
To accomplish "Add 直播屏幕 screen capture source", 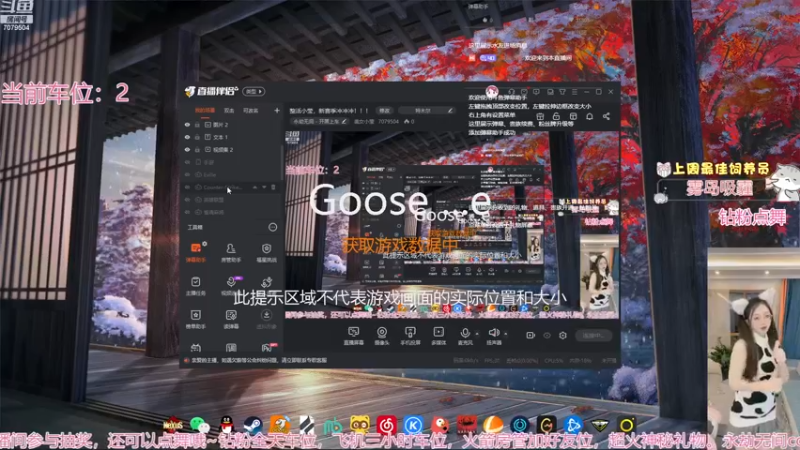I will 353,336.
